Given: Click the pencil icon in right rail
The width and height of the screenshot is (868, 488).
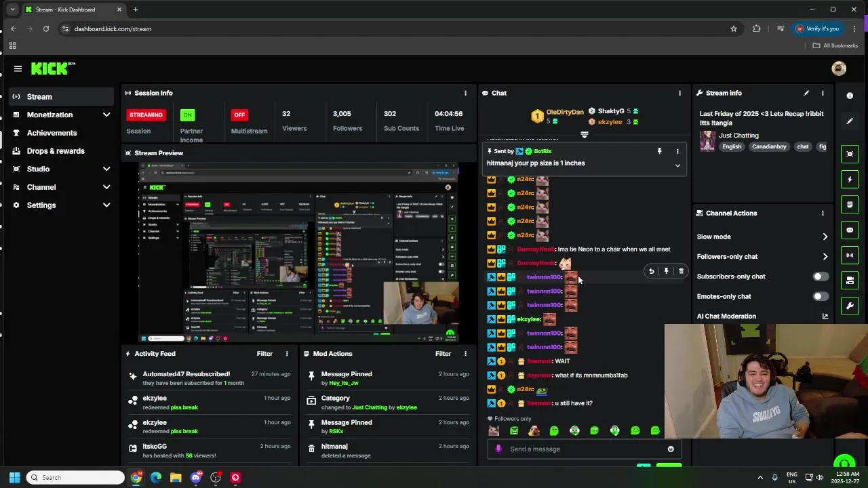Looking at the screenshot, I should coord(850,121).
